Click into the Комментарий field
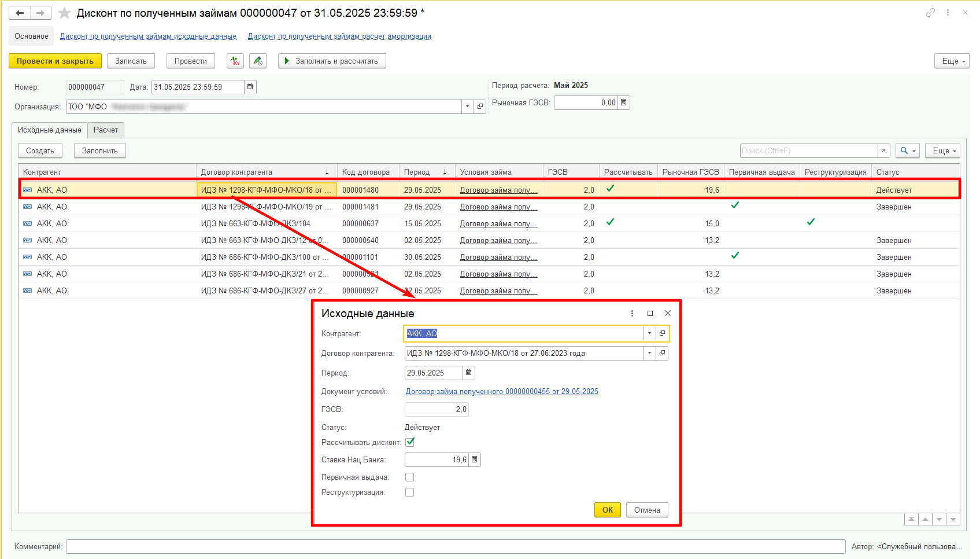 (x=456, y=546)
